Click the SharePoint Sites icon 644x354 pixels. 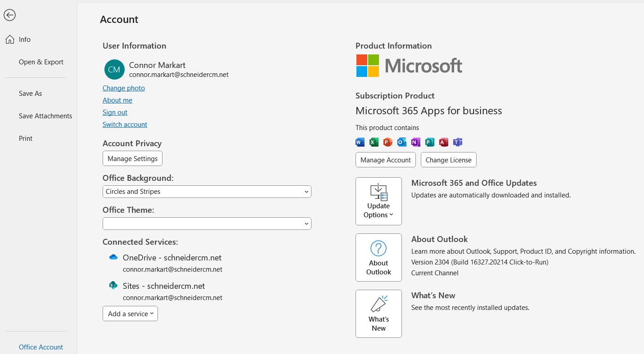coord(113,285)
